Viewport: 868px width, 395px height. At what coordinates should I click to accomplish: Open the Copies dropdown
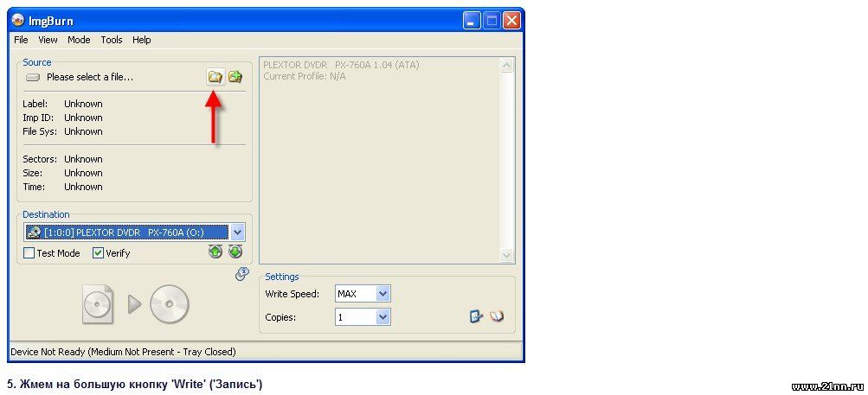[x=383, y=317]
